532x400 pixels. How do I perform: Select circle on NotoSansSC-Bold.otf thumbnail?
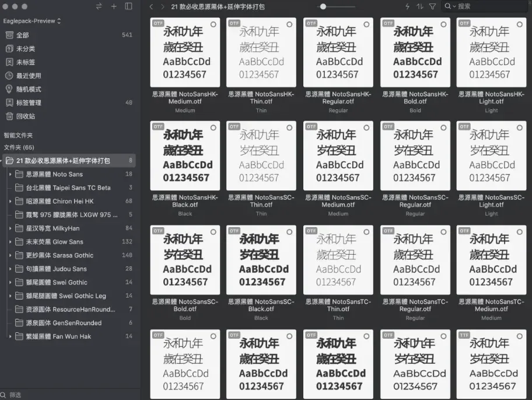click(x=213, y=232)
